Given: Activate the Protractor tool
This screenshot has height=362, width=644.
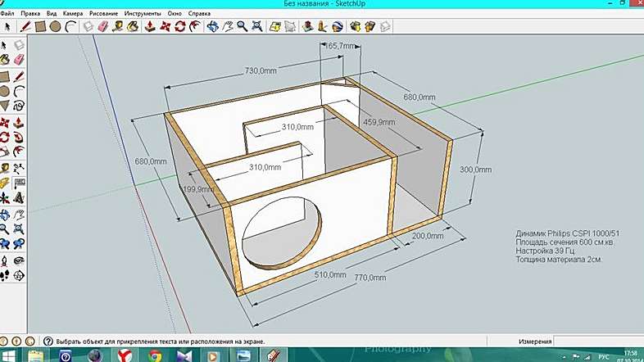Looking at the screenshot, I should point(5,183).
